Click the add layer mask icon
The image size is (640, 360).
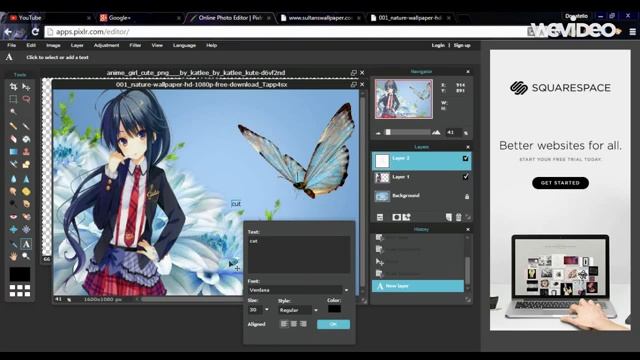(396, 217)
